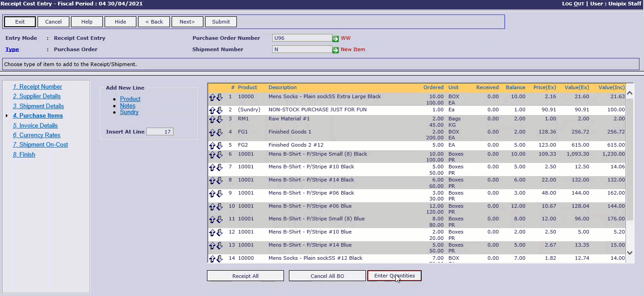Click the Enter Quantities button
Screen dimensions: 644x296
point(394,276)
